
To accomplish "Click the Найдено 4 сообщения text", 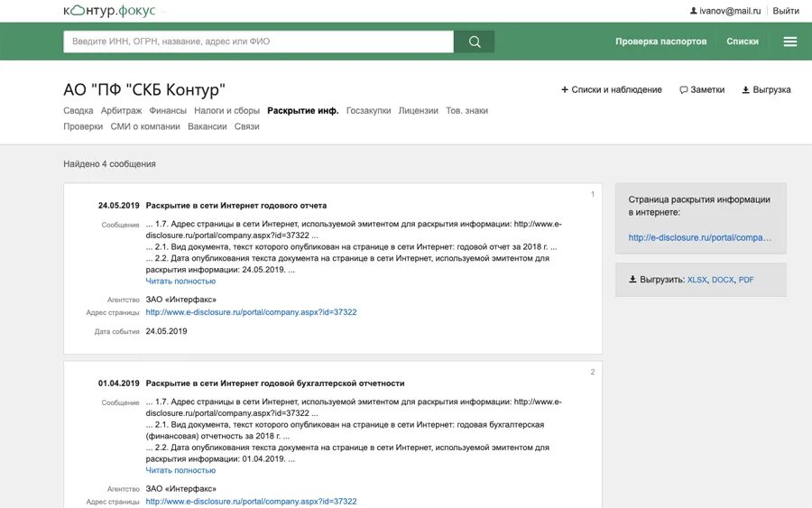I will (x=109, y=163).
